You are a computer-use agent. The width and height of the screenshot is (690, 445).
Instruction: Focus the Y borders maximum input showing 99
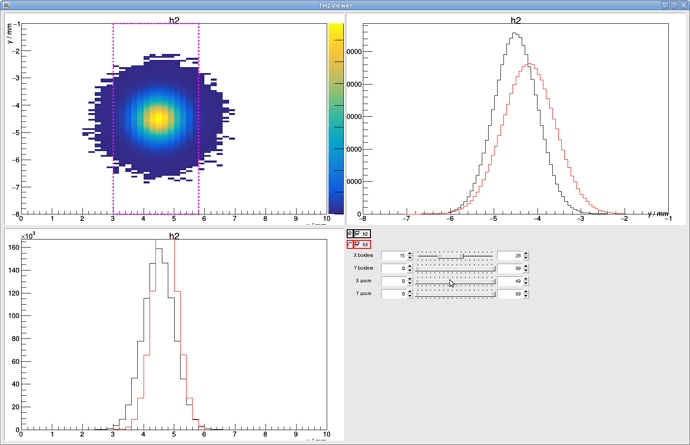(509, 269)
